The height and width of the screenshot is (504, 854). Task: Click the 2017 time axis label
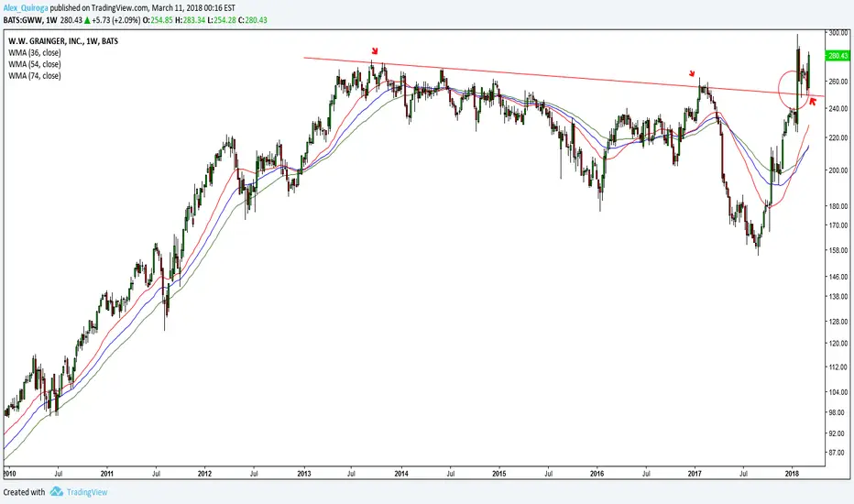click(x=695, y=474)
